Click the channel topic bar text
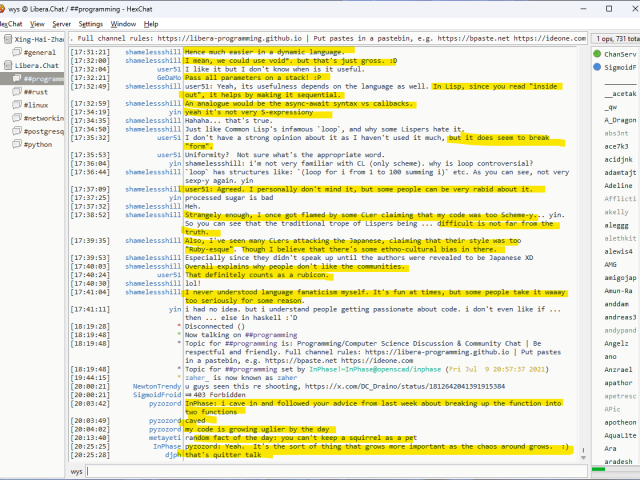 click(x=330, y=37)
